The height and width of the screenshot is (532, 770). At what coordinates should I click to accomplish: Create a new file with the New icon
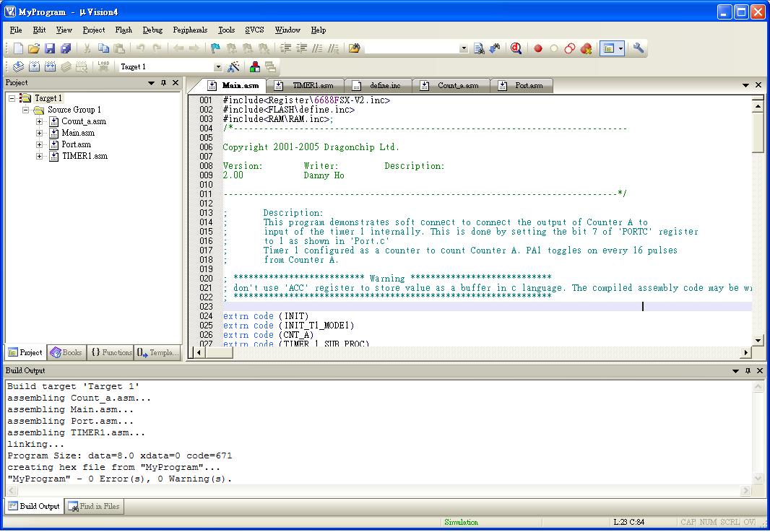18,48
